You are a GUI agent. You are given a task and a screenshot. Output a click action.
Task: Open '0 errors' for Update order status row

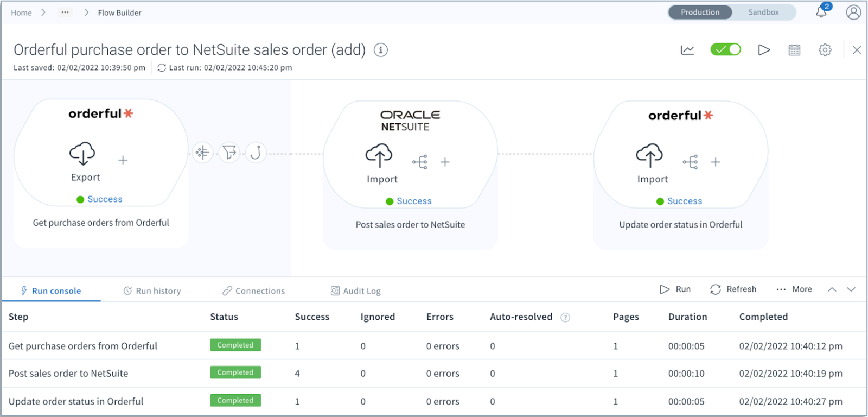443,402
